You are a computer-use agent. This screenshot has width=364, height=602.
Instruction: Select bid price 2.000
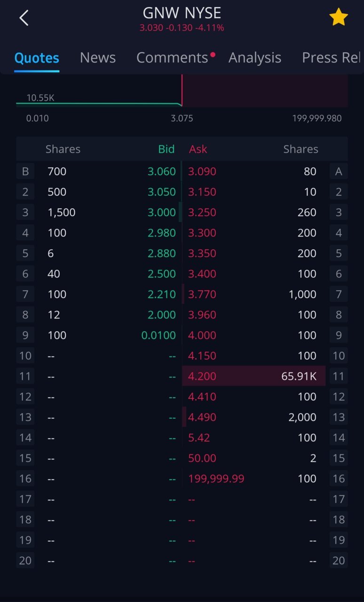coord(161,315)
